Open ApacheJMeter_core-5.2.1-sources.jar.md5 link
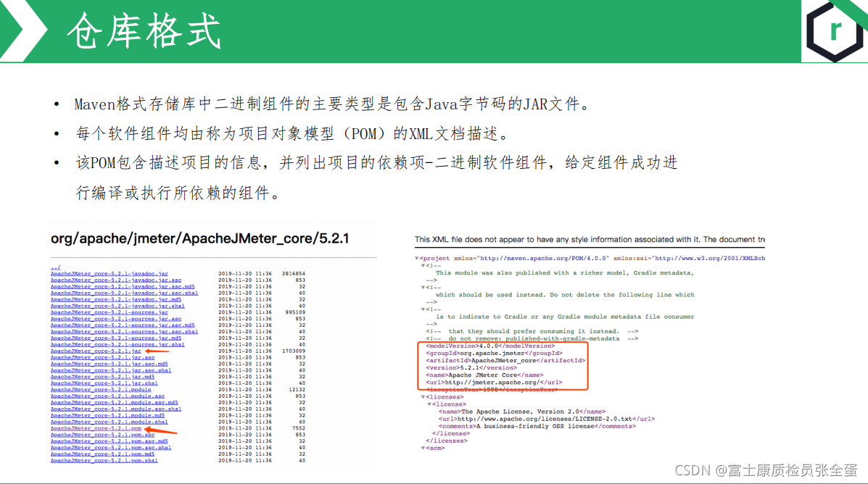This screenshot has height=484, width=868. (x=116, y=338)
